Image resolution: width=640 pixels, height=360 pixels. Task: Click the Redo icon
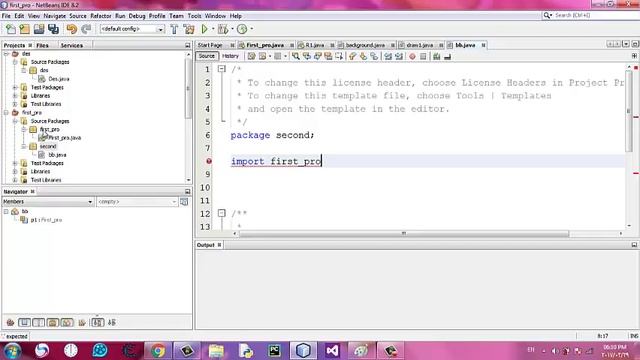[86, 29]
